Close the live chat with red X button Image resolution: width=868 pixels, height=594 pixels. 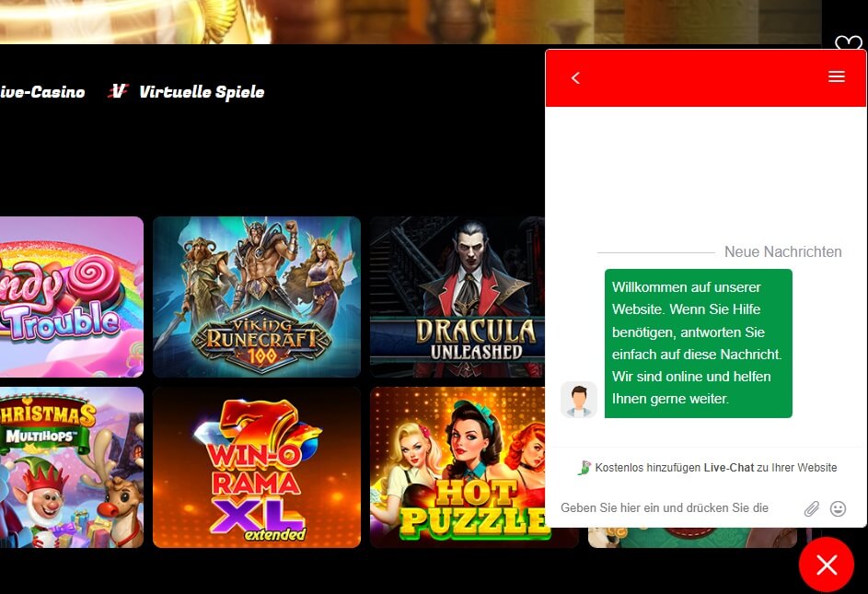(x=827, y=565)
